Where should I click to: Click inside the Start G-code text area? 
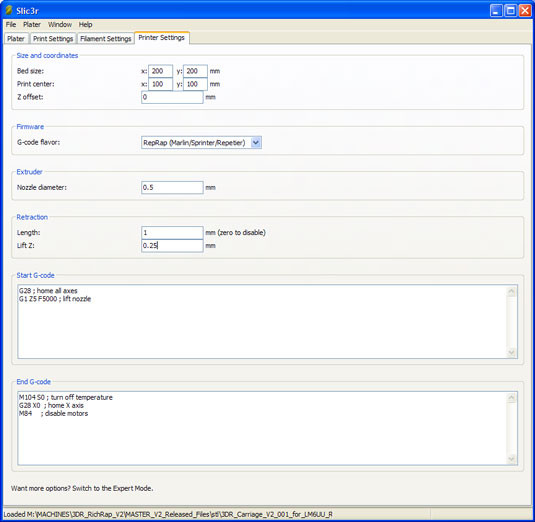click(x=268, y=321)
